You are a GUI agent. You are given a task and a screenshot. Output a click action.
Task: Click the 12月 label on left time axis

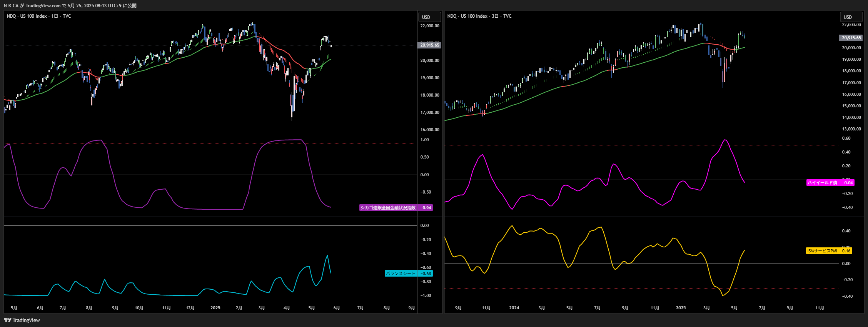190,308
